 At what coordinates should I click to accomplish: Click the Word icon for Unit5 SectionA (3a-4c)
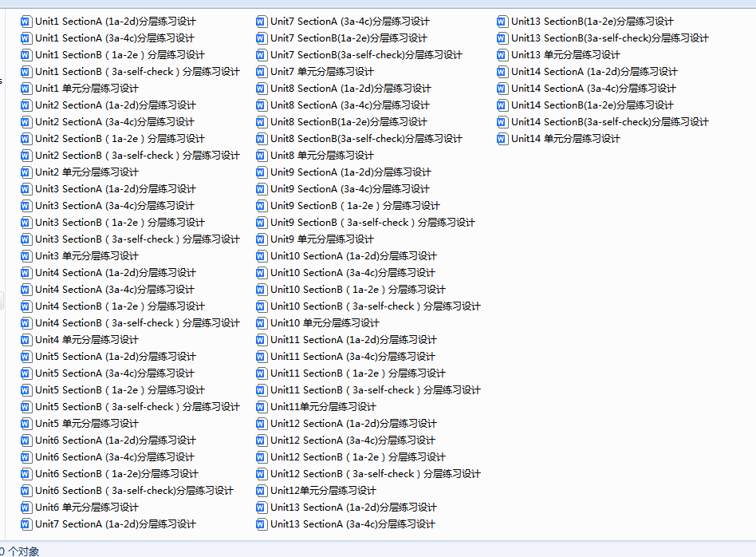tap(26, 373)
